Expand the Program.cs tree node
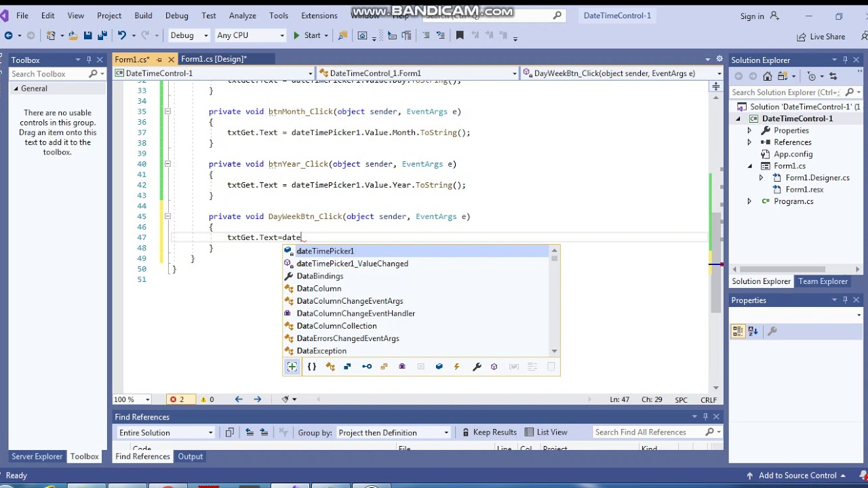 pyautogui.click(x=749, y=201)
